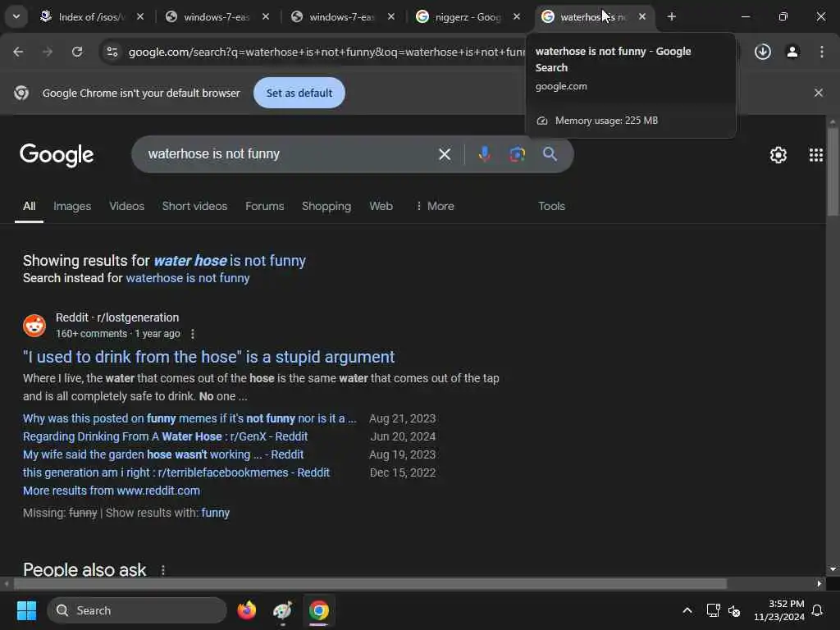Open 'About this result' three-dot menu
840x630 pixels.
[192, 334]
